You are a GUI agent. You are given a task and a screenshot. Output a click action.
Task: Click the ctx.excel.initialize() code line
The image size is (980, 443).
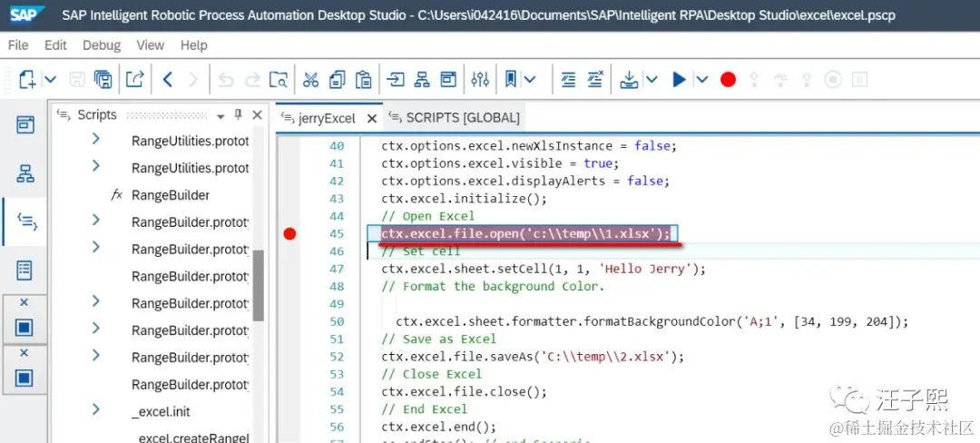point(465,198)
